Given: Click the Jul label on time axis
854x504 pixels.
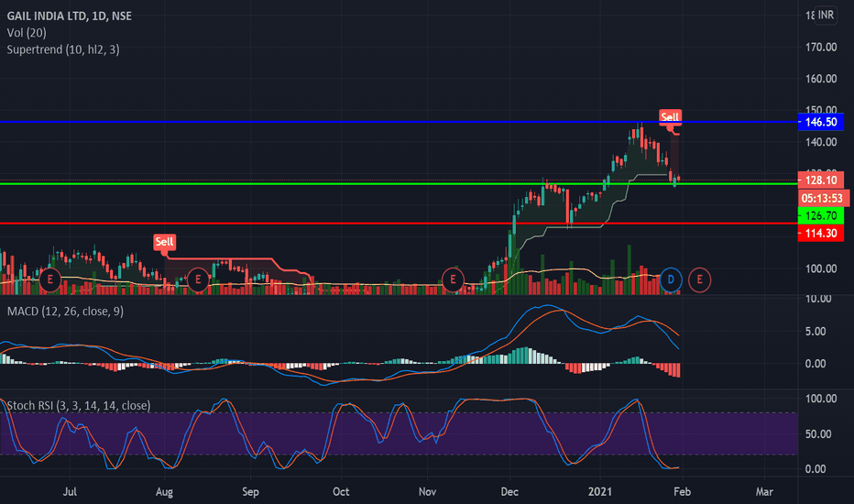Looking at the screenshot, I should pyautogui.click(x=70, y=491).
